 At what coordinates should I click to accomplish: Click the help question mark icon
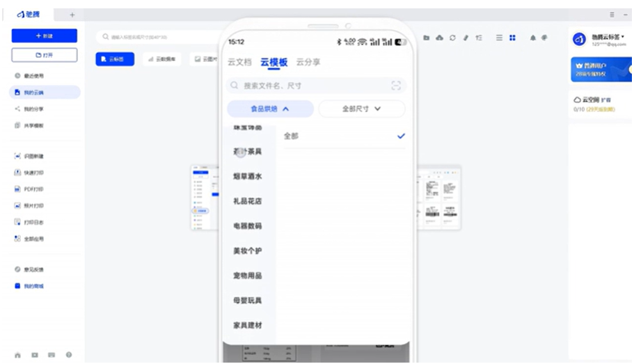(69, 355)
